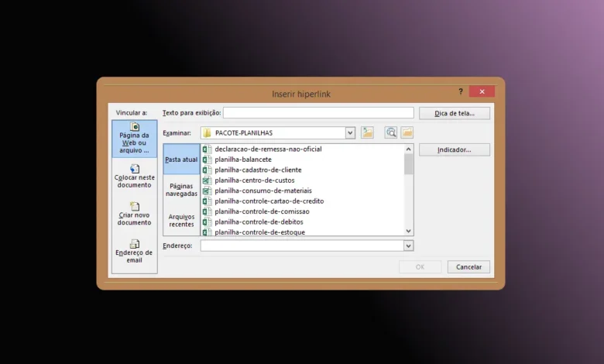Screen dimensions: 604x364
Task: Click the file list scrollbar thumb
Action: coord(408,164)
